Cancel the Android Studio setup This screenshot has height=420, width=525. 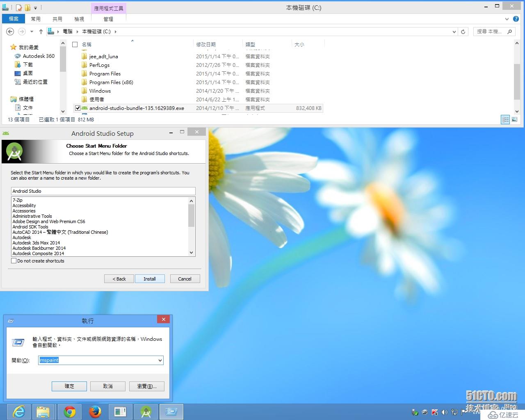pyautogui.click(x=185, y=279)
